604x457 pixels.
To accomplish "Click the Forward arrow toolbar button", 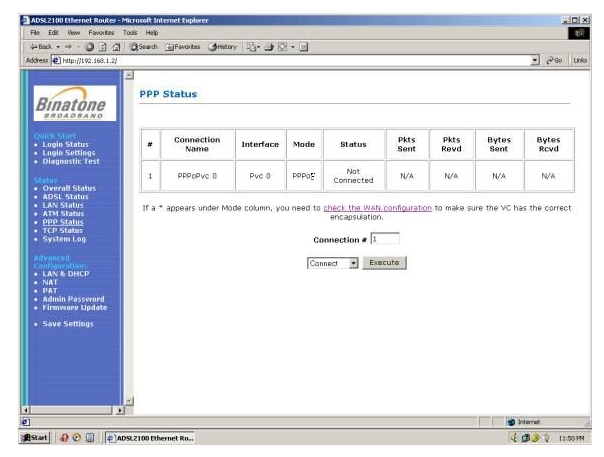I will click(69, 47).
